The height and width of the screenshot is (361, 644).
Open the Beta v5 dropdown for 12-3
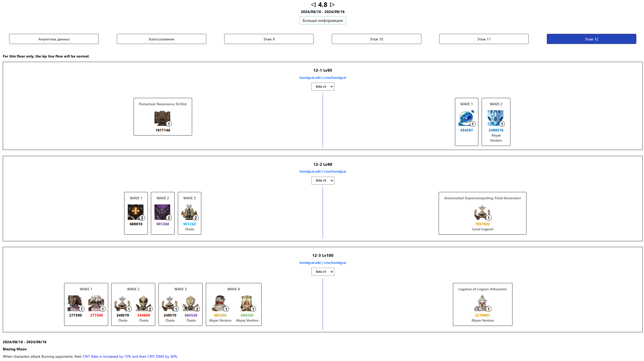323,272
